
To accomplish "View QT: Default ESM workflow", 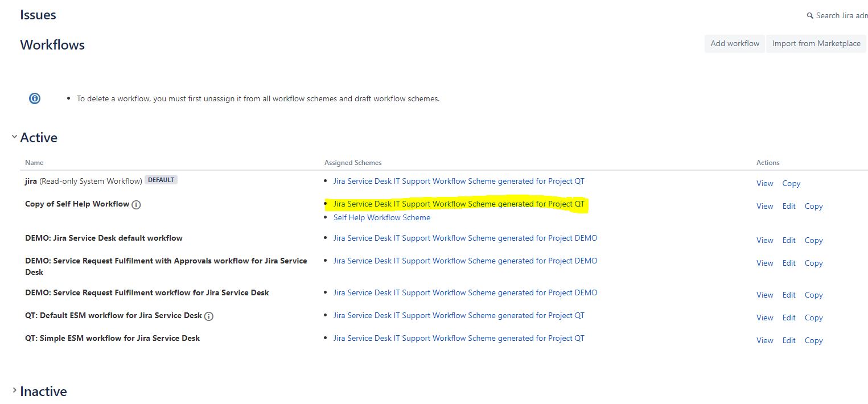I will (765, 318).
